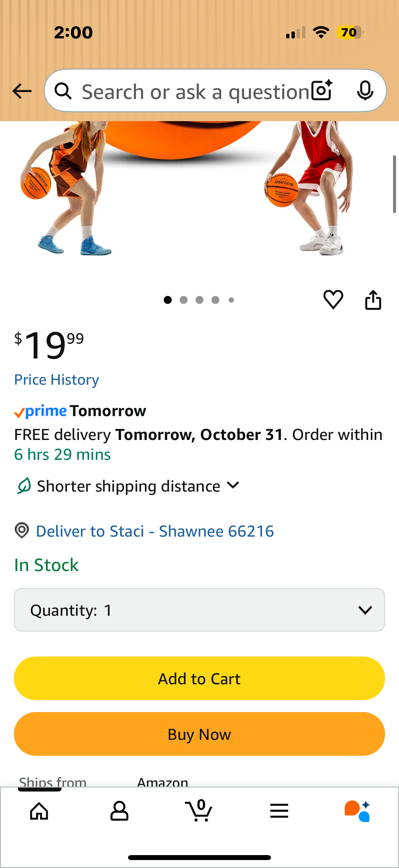Jump to second product image dot
This screenshot has height=868, width=399.
pyautogui.click(x=184, y=300)
